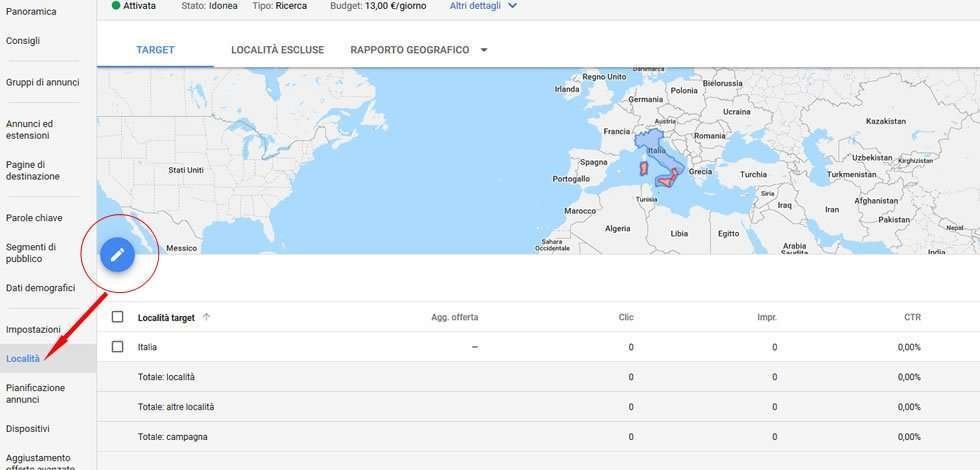Open Gruppi di annunci section
This screenshot has height=470, width=980.
pyautogui.click(x=42, y=82)
